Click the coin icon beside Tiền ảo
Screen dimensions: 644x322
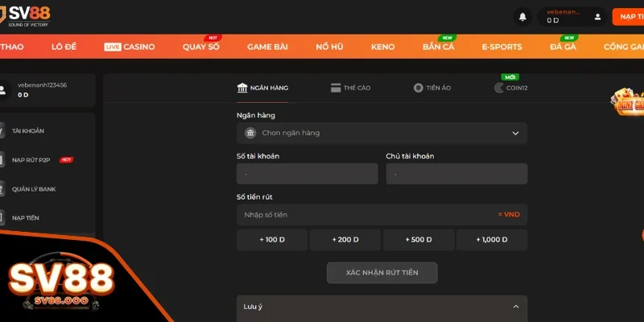click(418, 88)
